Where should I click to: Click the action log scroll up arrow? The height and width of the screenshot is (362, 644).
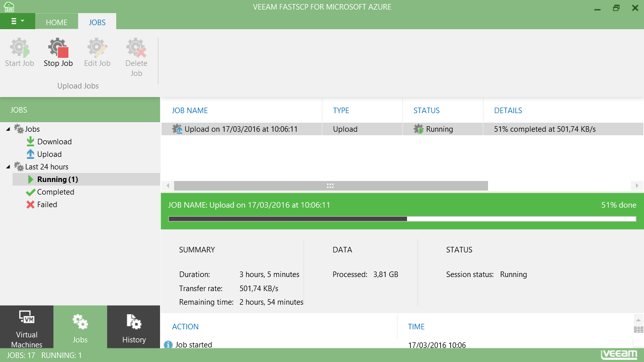[x=638, y=320]
